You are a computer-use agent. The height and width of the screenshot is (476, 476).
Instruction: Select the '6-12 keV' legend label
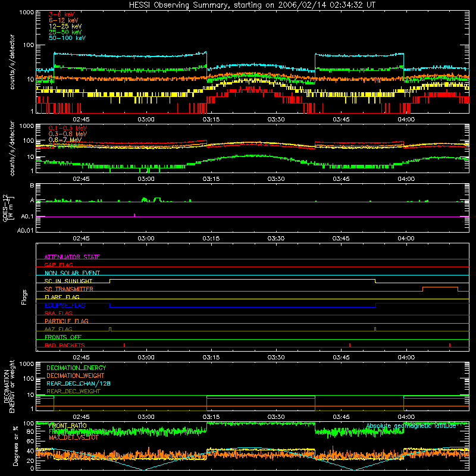(64, 20)
